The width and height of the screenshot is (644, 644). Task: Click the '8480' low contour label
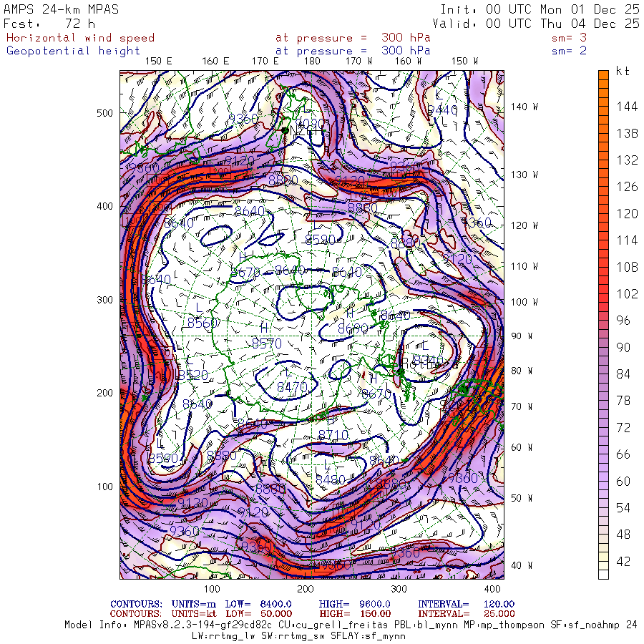pos(330,479)
